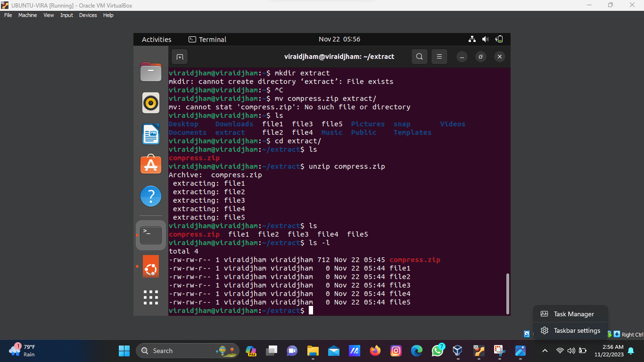Viewport: 644px width, 362px height.
Task: Click 'Downloads' in the ls output
Action: click(234, 124)
